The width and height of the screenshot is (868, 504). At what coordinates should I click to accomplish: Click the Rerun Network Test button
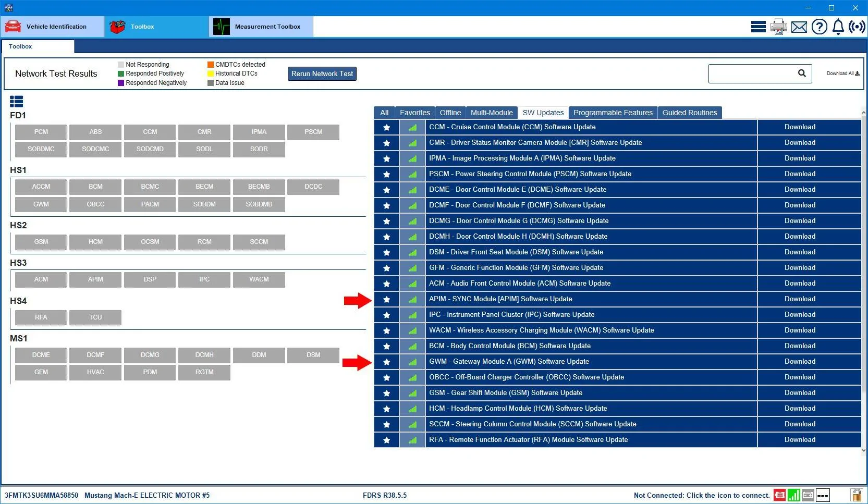[x=322, y=74]
